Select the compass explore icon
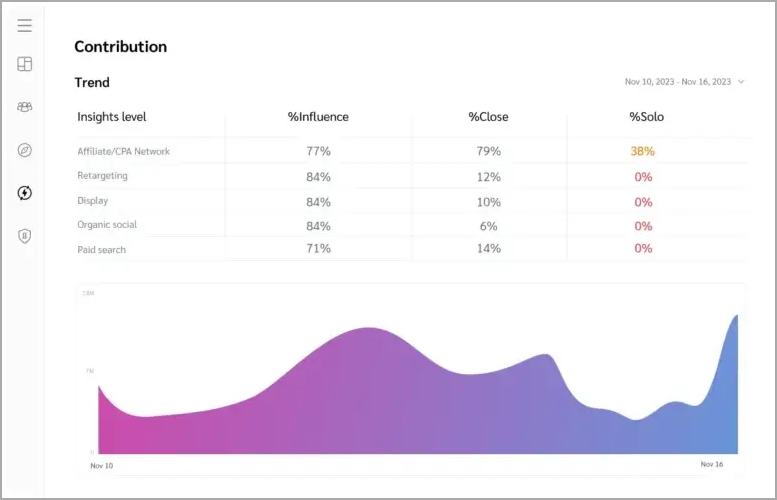The width and height of the screenshot is (777, 500). pyautogui.click(x=25, y=150)
